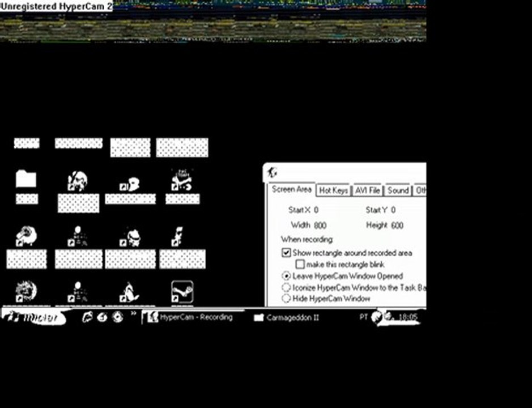Click the 18:05 taskbar clock
The width and height of the screenshot is (532, 408).
(x=408, y=317)
